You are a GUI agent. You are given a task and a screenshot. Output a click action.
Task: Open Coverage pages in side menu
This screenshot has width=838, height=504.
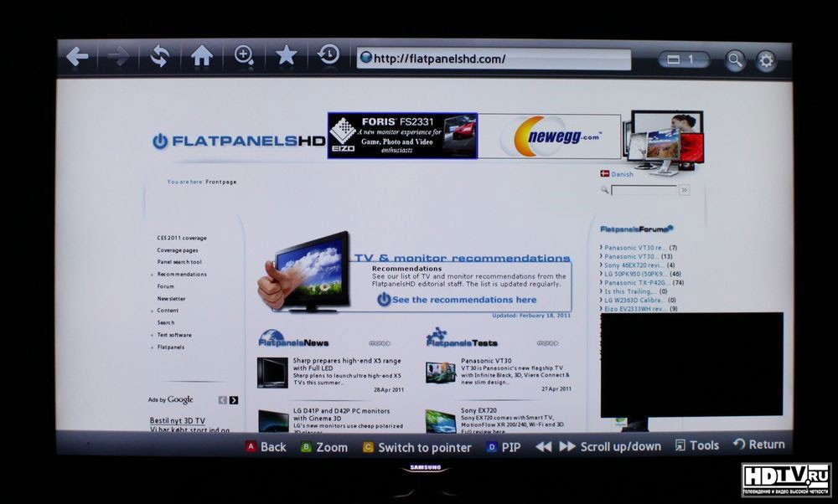(178, 250)
